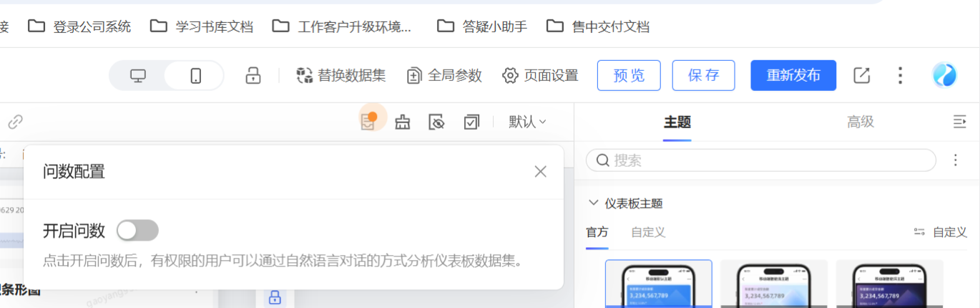The image size is (980, 308).
Task: Open 页面设置 page settings
Action: (540, 75)
